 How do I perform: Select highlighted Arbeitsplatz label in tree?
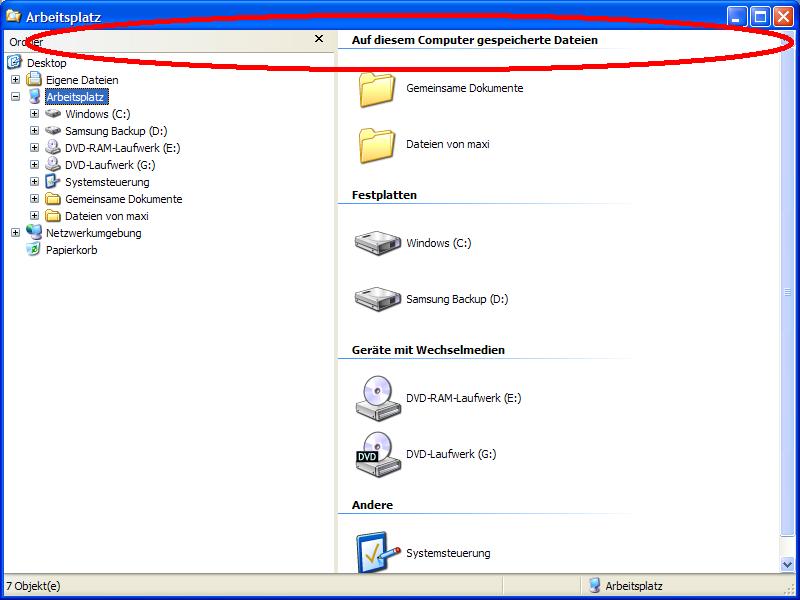click(76, 97)
